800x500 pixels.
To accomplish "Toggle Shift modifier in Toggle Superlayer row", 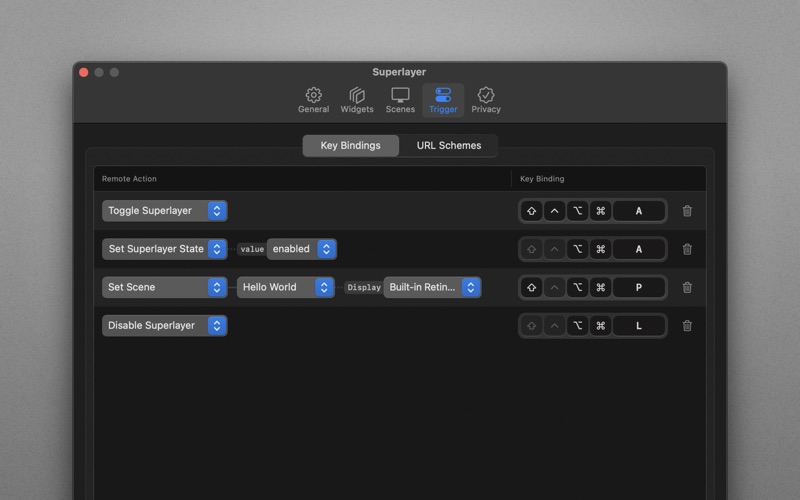I will click(532, 211).
